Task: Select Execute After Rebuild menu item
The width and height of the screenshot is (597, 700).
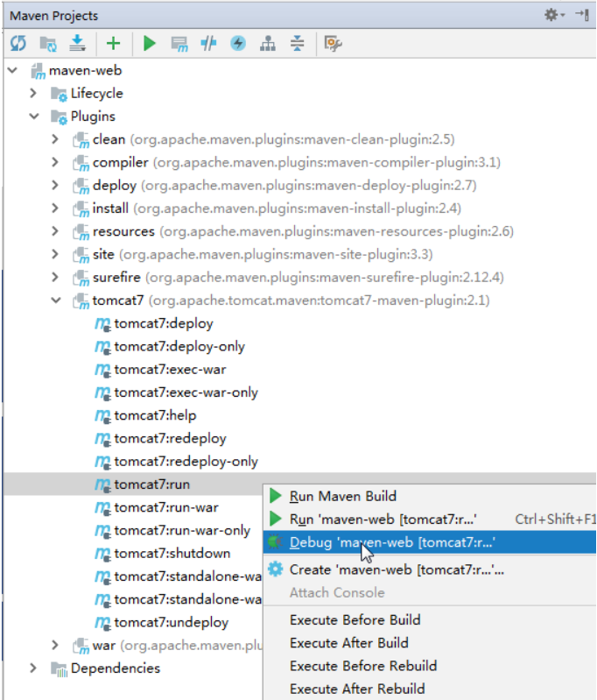Action: point(430,689)
